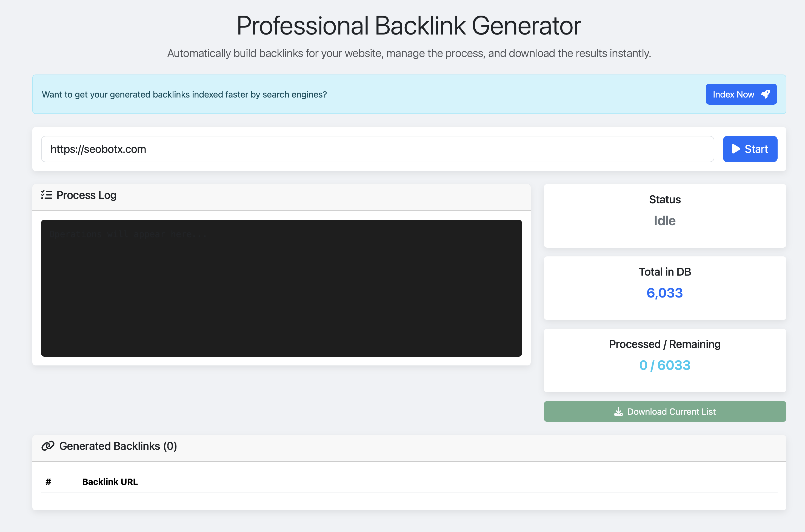This screenshot has width=805, height=532.
Task: Click the rocket icon on Index Now
Action: [x=765, y=94]
